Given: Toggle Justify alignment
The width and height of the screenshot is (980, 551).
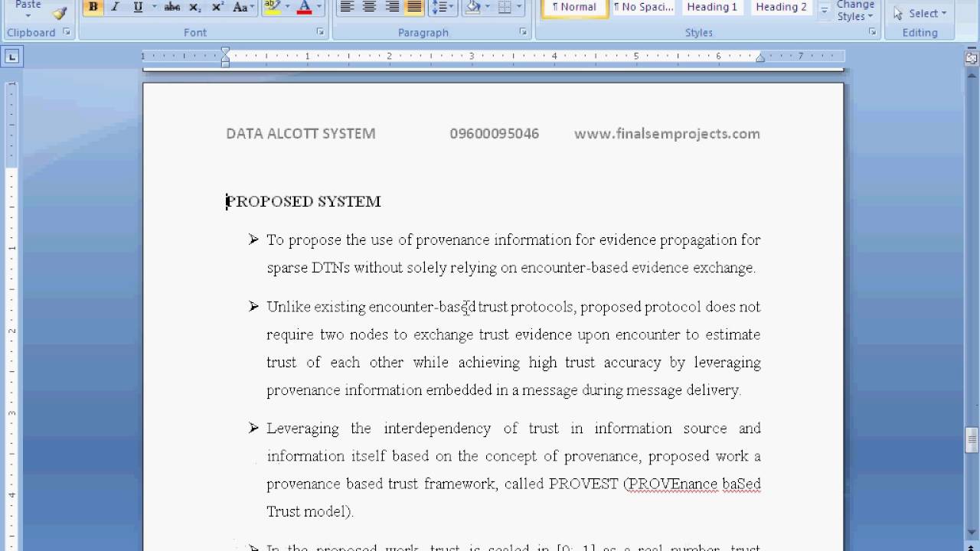Looking at the screenshot, I should coord(414,8).
